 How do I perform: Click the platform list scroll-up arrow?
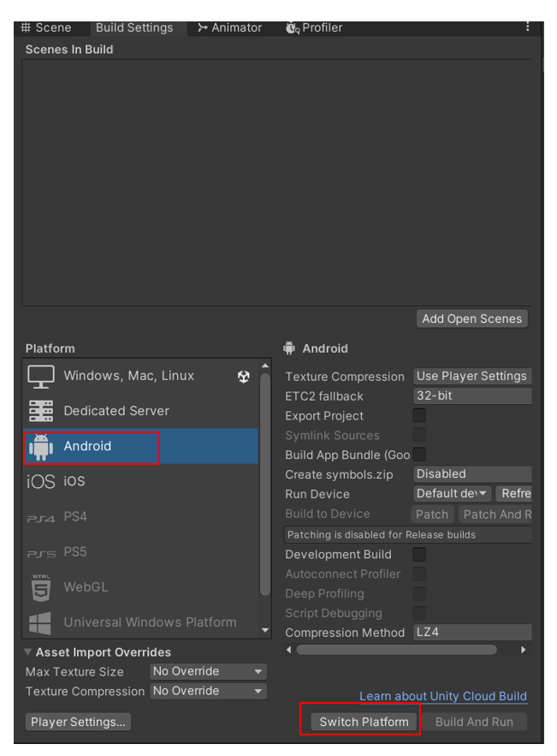click(x=265, y=366)
